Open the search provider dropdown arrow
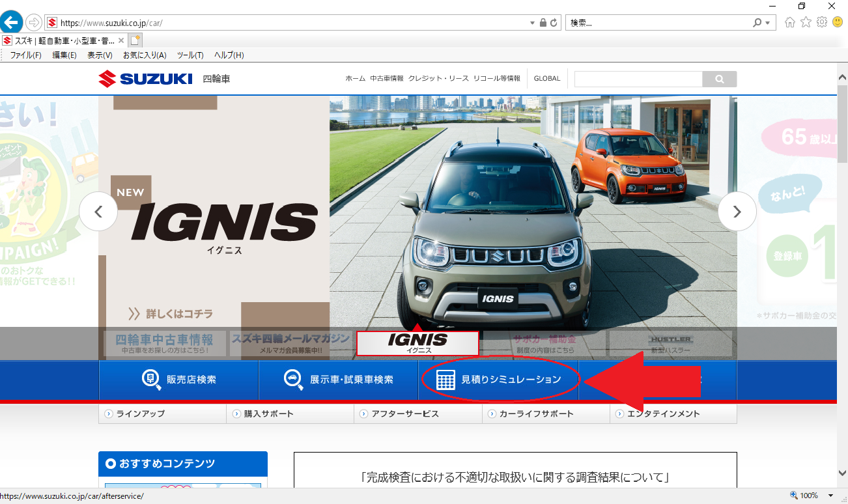Screen dimensions: 848x504 click(x=768, y=23)
